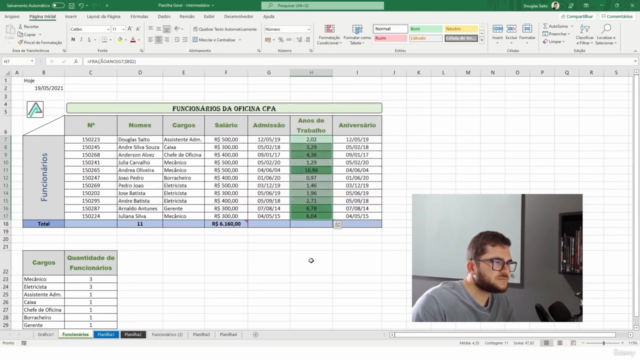Align text to the left
The image size is (640, 360).
tap(150, 40)
